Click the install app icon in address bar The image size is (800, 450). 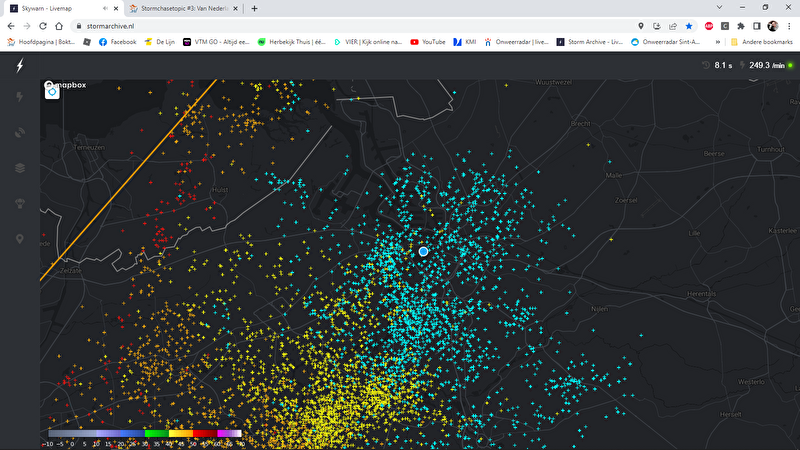pyautogui.click(x=657, y=26)
